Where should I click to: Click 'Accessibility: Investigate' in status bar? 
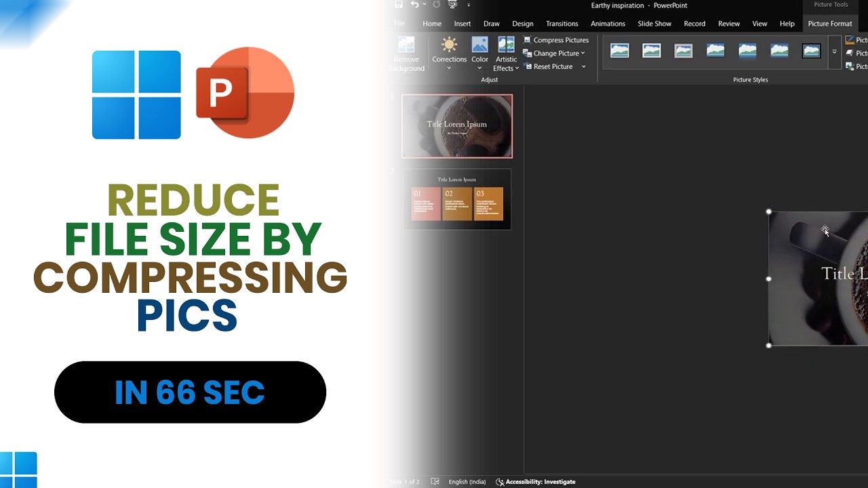tap(536, 482)
